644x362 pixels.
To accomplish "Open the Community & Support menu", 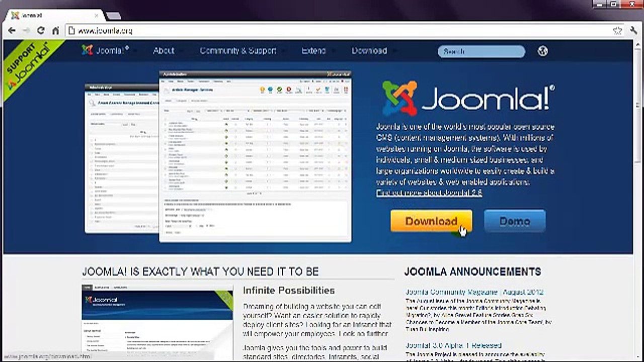I will 238,50.
